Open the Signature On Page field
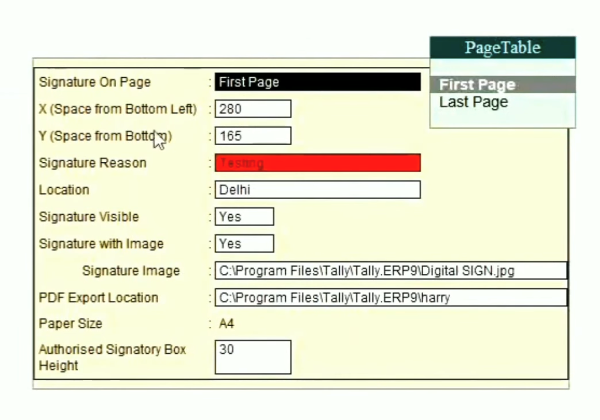Screen dimensions: 600x420 pyautogui.click(x=318, y=82)
